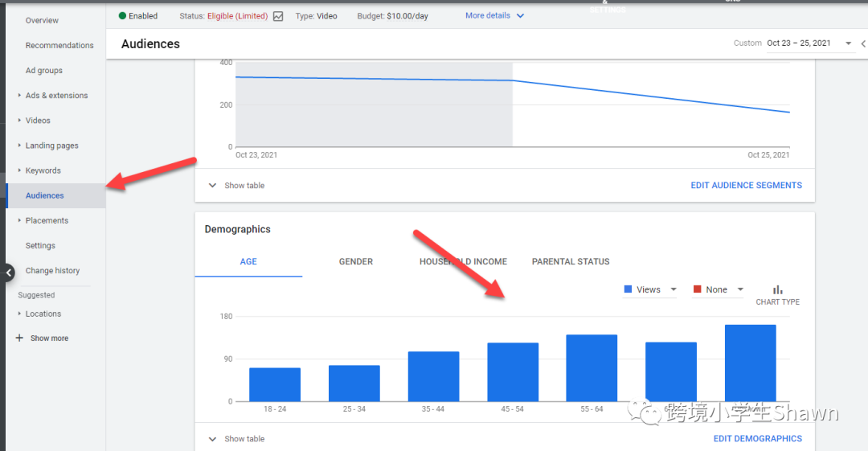Open the None metric dropdown

[x=739, y=290]
